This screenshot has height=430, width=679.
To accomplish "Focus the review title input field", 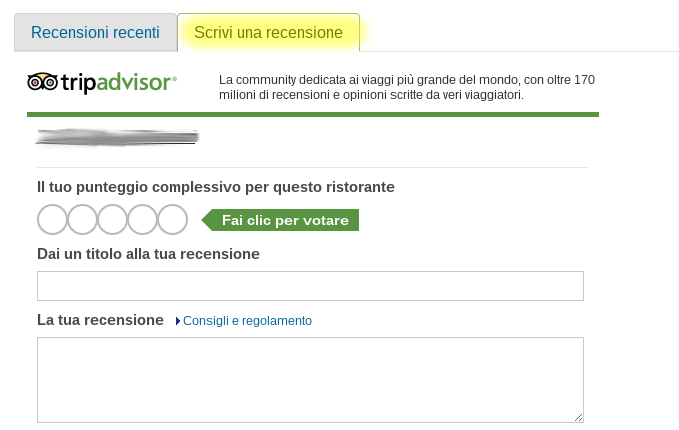I will tap(310, 286).
